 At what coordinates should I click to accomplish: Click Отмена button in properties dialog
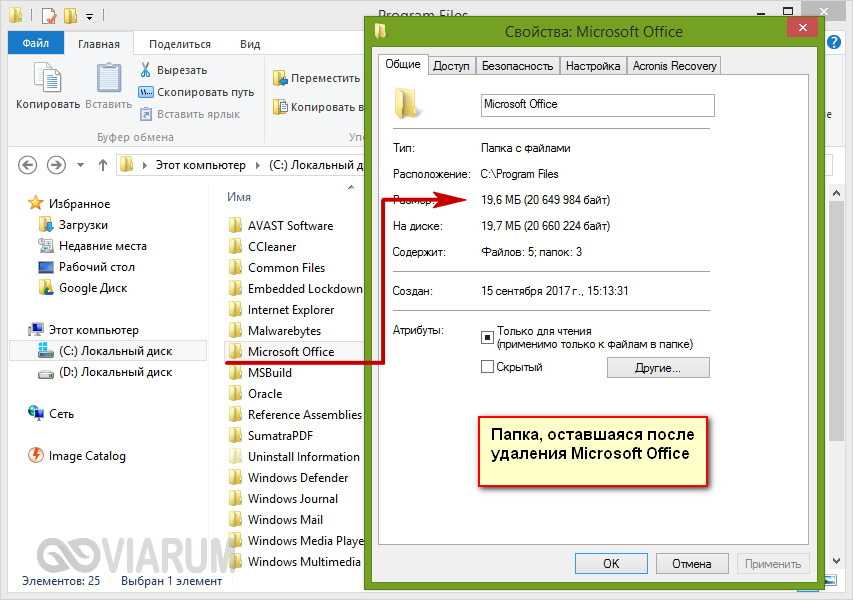click(x=692, y=564)
